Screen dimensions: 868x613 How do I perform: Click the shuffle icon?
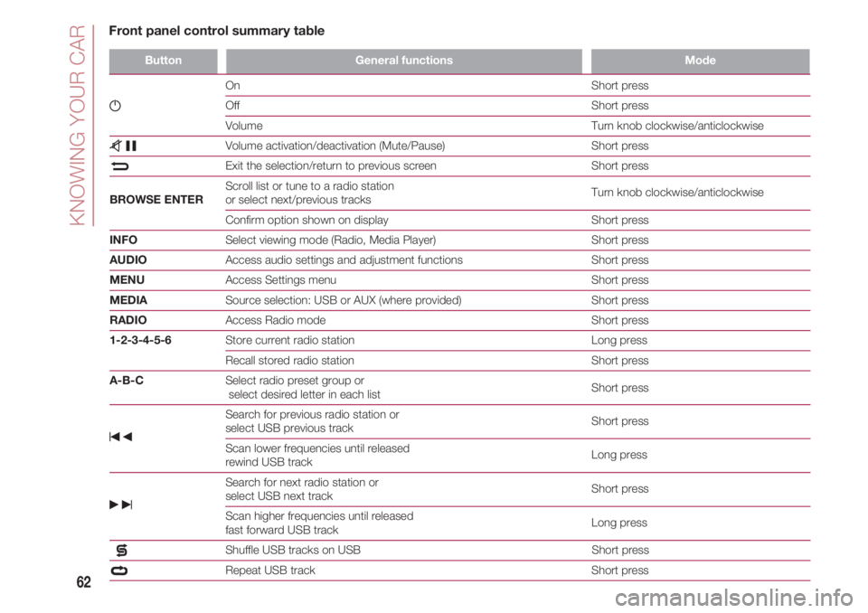122,551
